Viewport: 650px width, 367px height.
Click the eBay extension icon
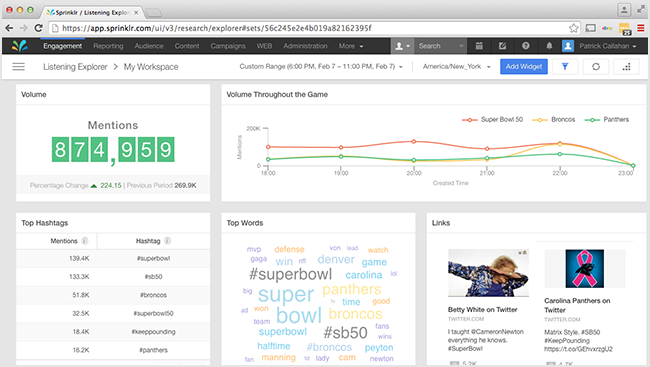607,28
